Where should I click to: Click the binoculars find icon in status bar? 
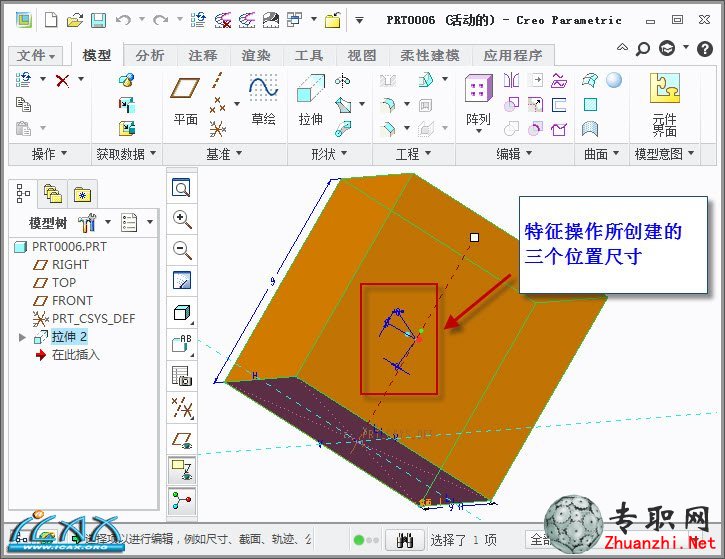coord(405,540)
